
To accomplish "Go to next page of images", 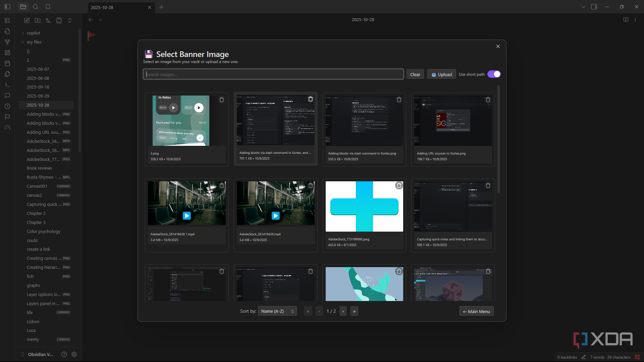I will tap(343, 311).
